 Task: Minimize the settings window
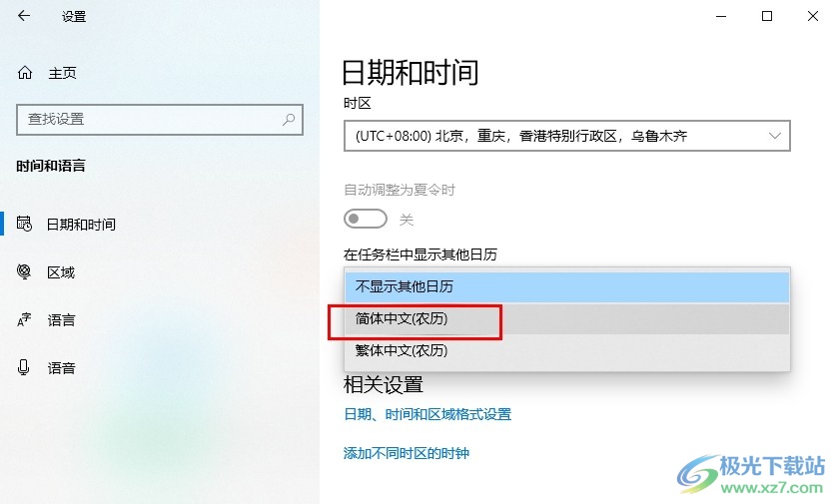coord(721,17)
